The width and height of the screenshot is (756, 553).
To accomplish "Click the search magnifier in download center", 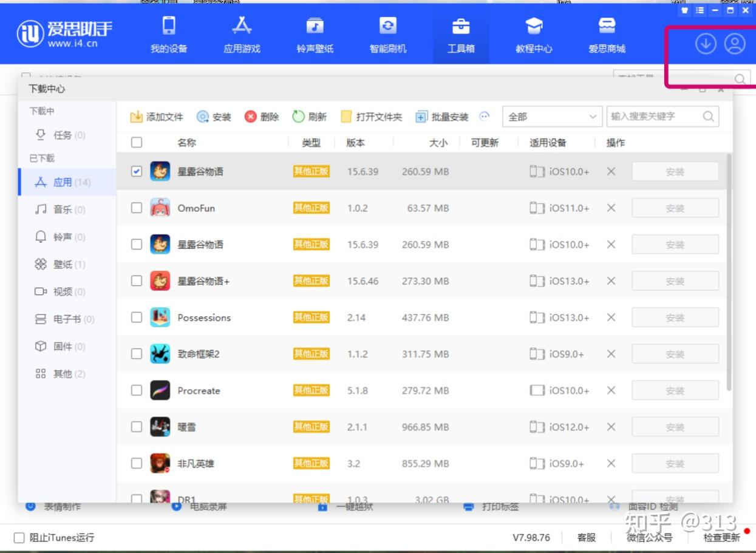I will 709,117.
